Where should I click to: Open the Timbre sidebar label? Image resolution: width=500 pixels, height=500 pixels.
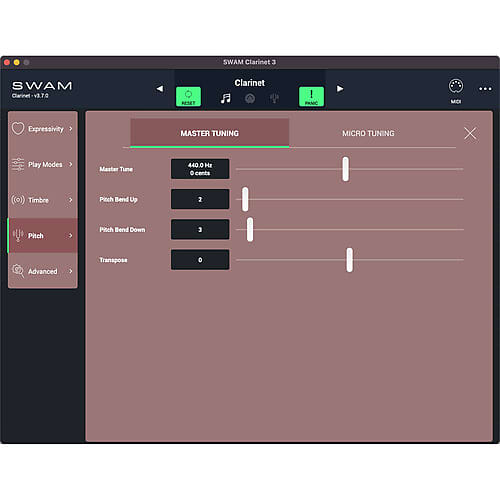pos(38,200)
